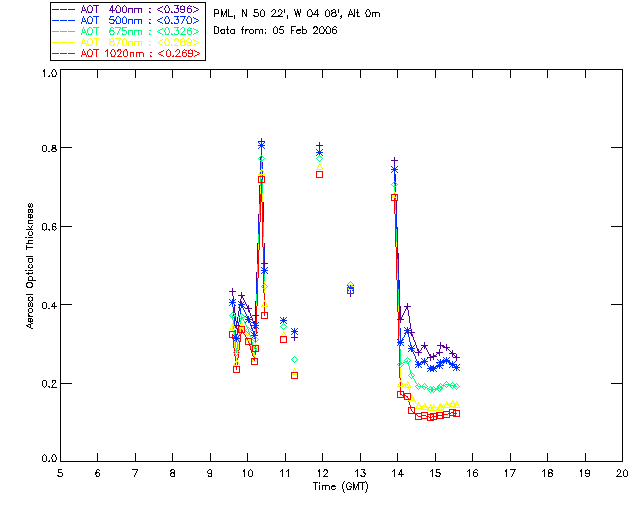Screen dimensions: 640x512
Task: Click the purple plus marker near time 12
Action: point(320,145)
